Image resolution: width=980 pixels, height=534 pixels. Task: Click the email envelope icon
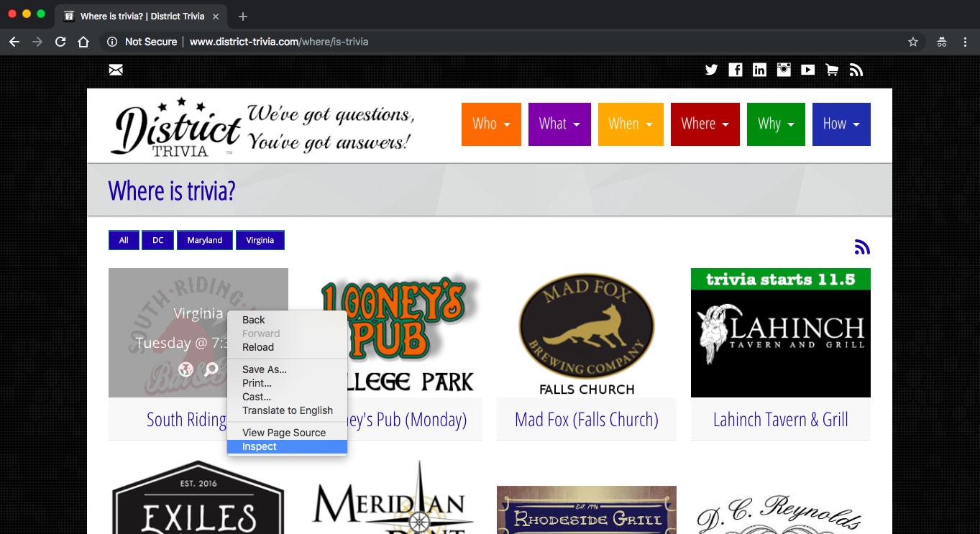pos(116,70)
